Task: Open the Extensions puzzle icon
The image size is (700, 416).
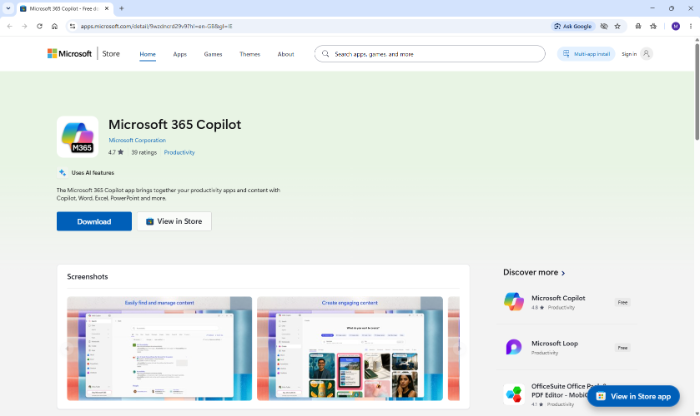Action: pos(653,26)
